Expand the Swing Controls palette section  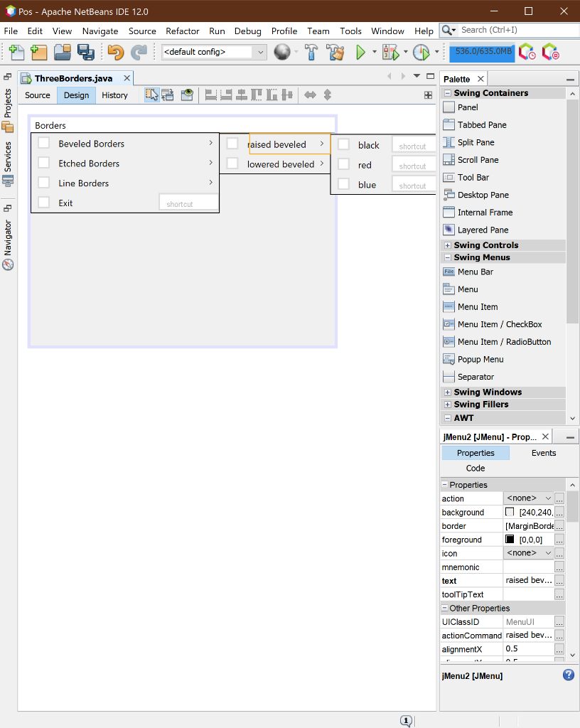[448, 245]
